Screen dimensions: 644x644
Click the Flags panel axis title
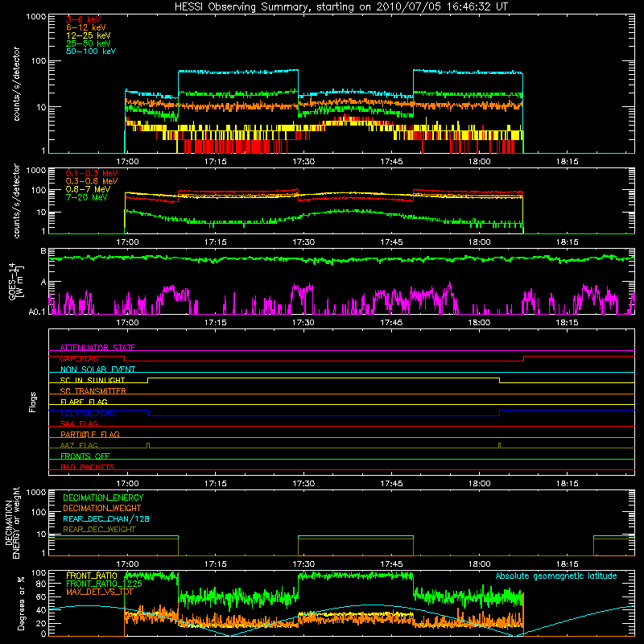point(33,402)
